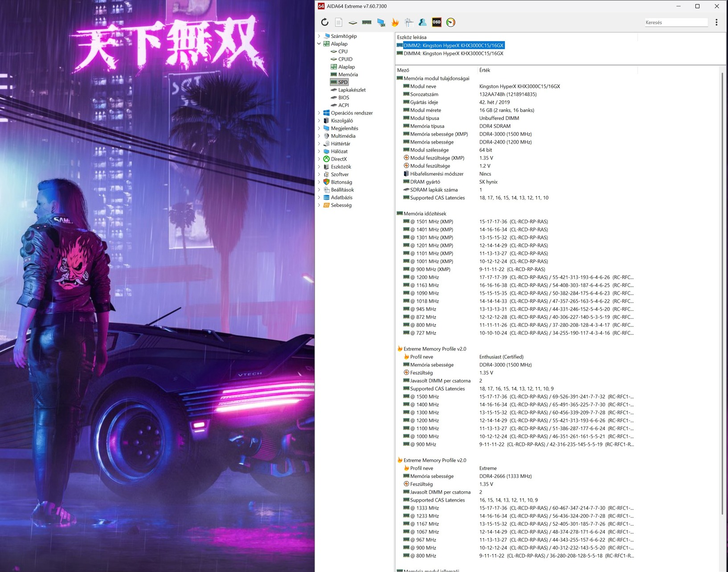728x572 pixels.
Task: Expand the Megjelenítés tree node
Action: pyautogui.click(x=319, y=128)
